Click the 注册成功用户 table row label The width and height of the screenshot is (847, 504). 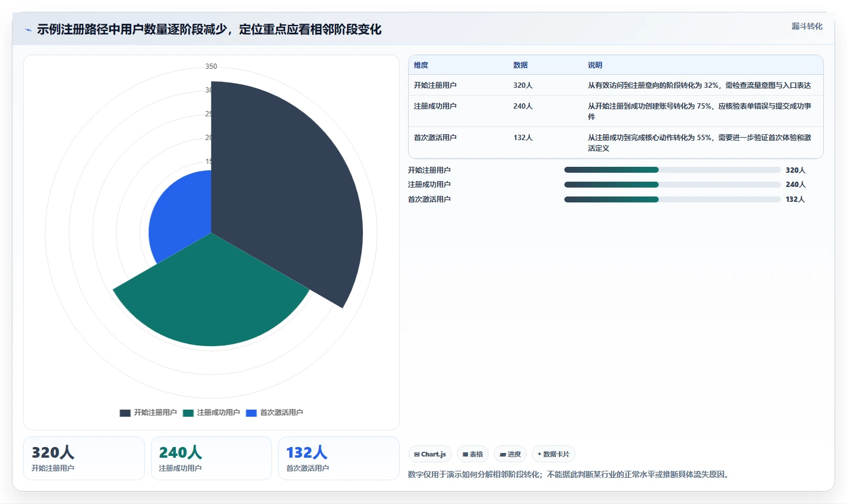click(435, 106)
